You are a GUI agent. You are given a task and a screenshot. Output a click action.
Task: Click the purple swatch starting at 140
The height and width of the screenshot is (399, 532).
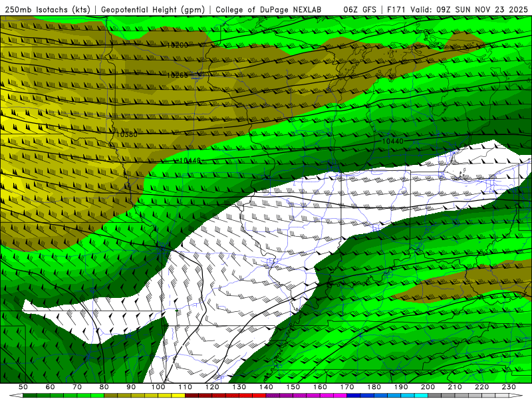[x=273, y=395]
